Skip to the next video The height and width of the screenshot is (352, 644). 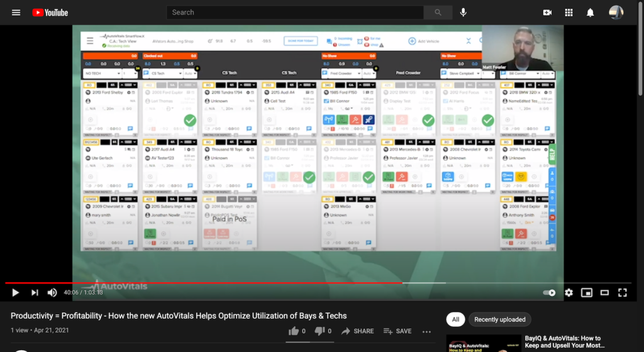35,292
